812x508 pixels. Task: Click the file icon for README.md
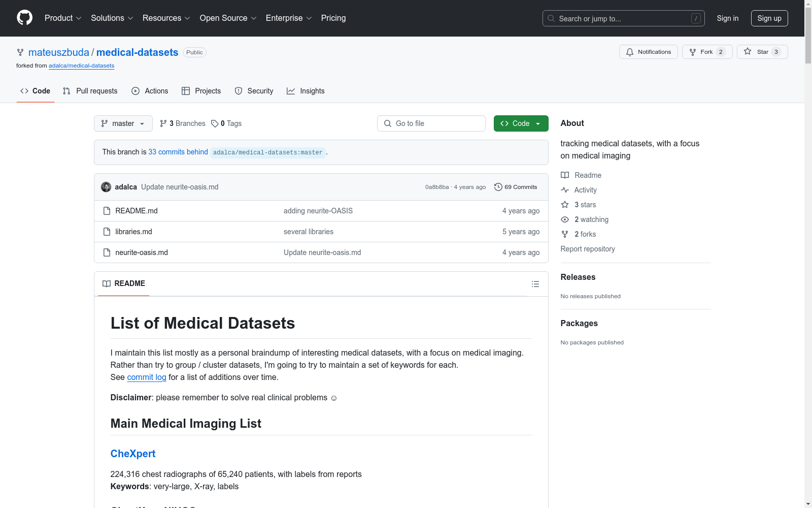click(x=107, y=211)
